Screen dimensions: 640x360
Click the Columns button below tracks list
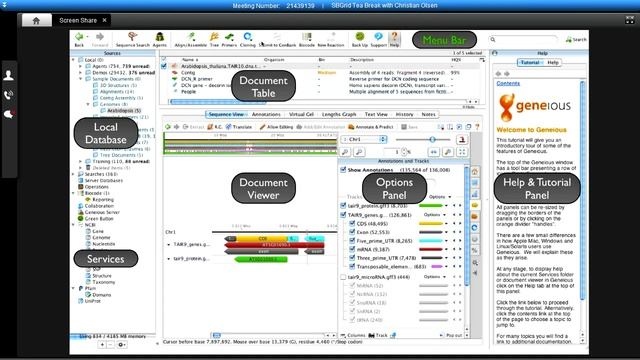[x=353, y=335]
